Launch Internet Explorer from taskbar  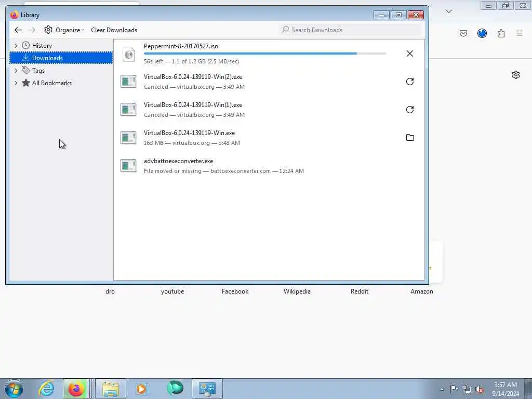click(x=46, y=389)
